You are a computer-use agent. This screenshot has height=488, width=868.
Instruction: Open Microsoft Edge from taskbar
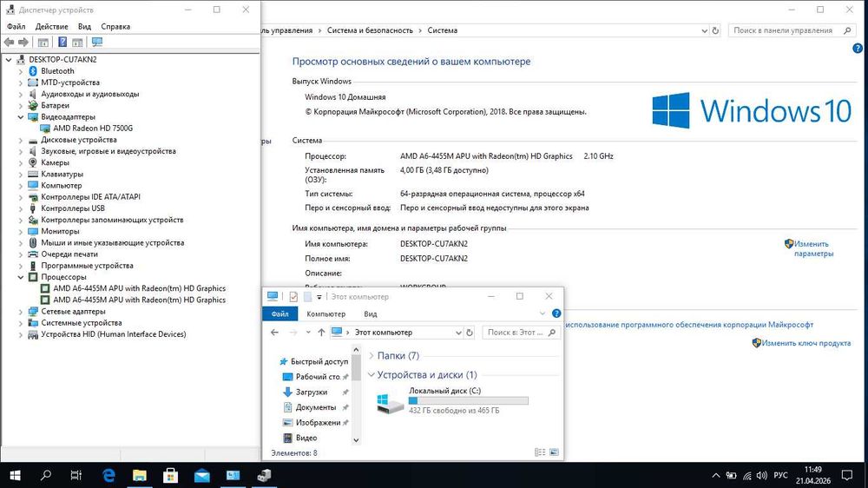(108, 475)
